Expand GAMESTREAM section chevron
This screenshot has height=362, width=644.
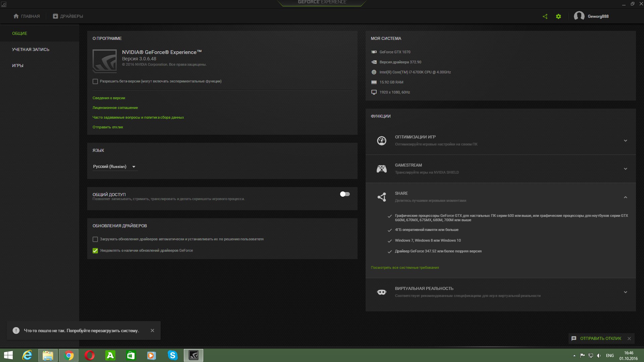coord(626,169)
